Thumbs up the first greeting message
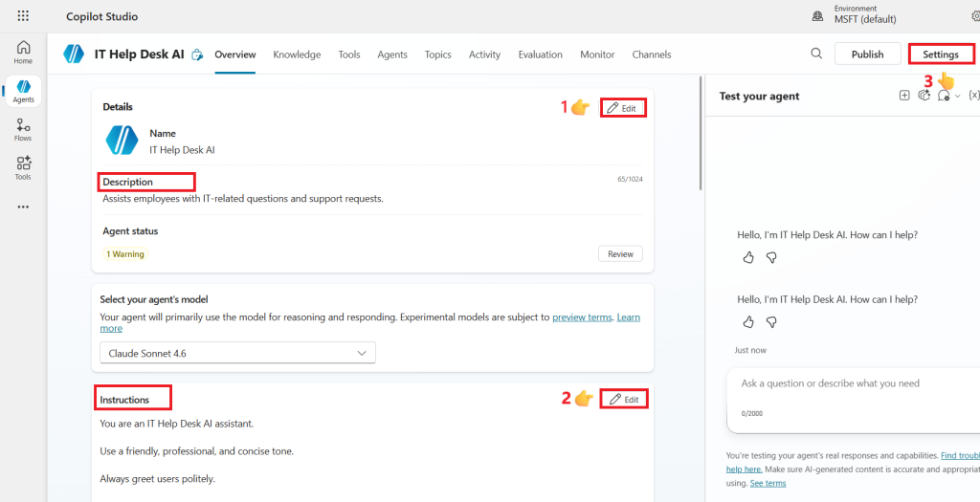 [x=748, y=257]
